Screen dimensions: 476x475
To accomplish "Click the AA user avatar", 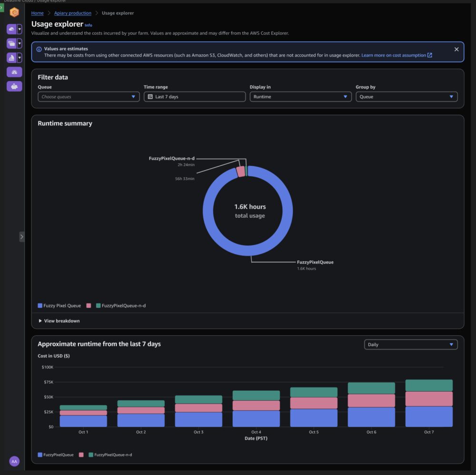I will coord(14,461).
